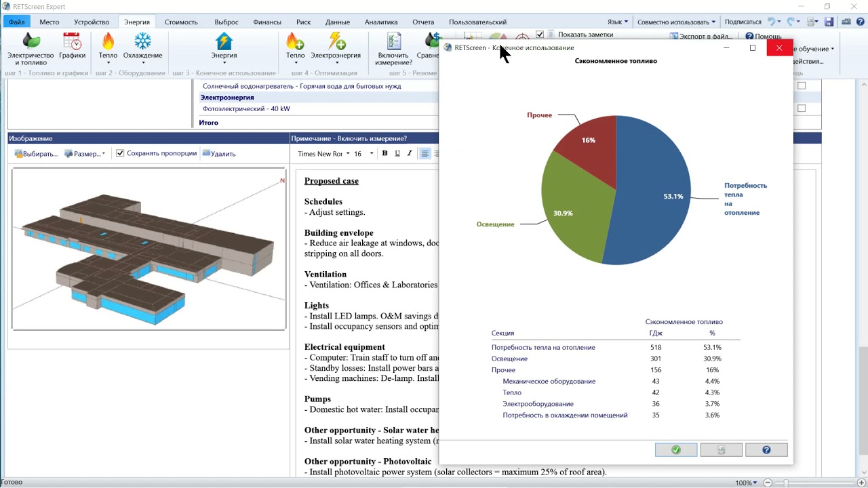Screen dimensions: 868x488
Task: Switch to the Стоимость tab
Action: pyautogui.click(x=181, y=22)
